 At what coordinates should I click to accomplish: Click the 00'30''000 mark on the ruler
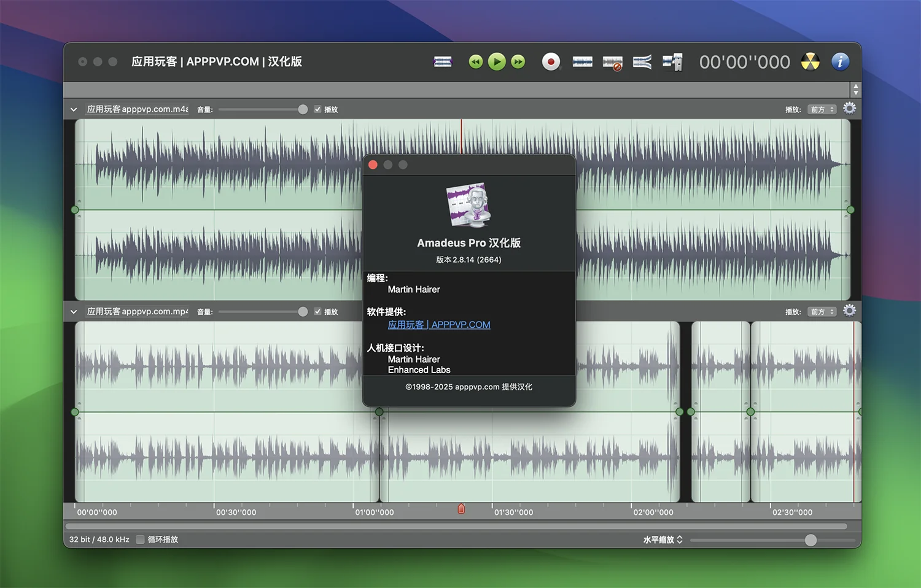click(236, 513)
